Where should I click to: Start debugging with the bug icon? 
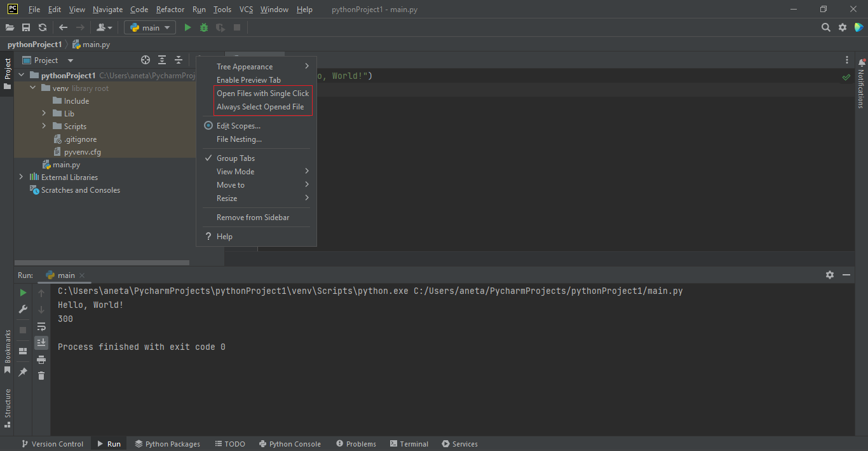pyautogui.click(x=203, y=27)
